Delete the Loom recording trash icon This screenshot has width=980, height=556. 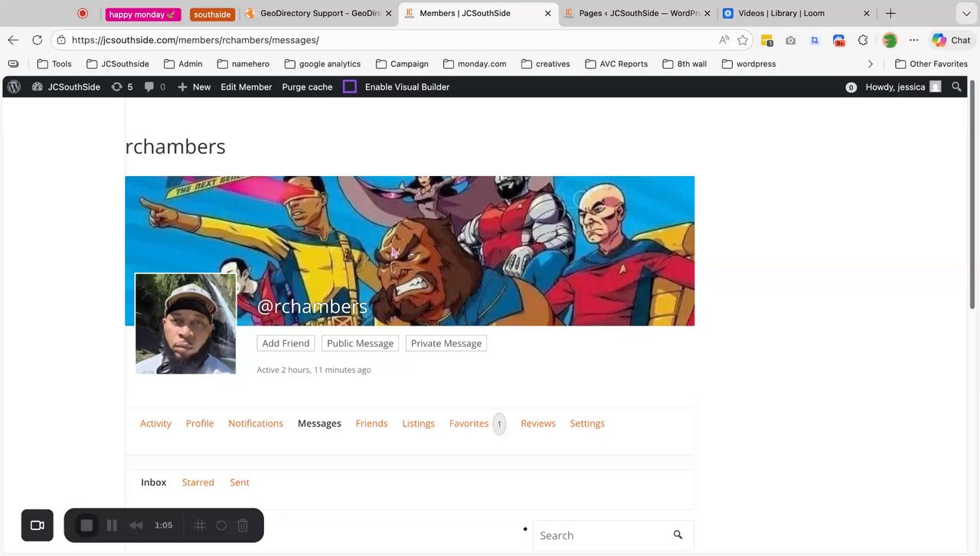tap(243, 525)
